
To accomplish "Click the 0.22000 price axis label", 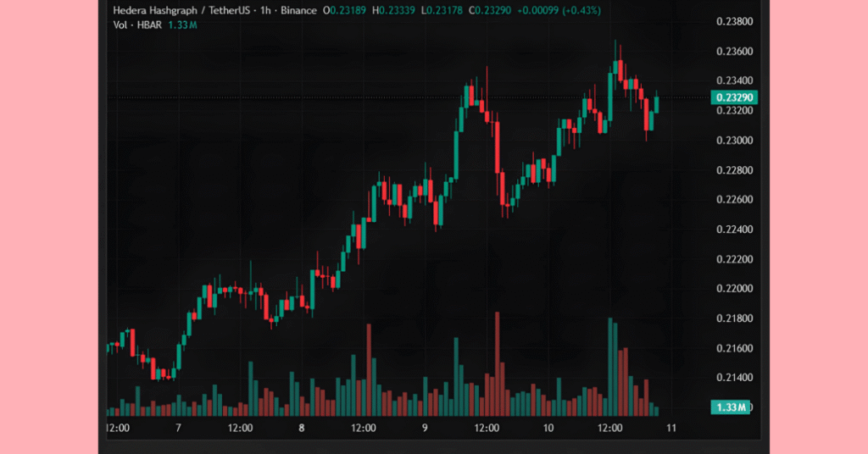I will [x=735, y=289].
